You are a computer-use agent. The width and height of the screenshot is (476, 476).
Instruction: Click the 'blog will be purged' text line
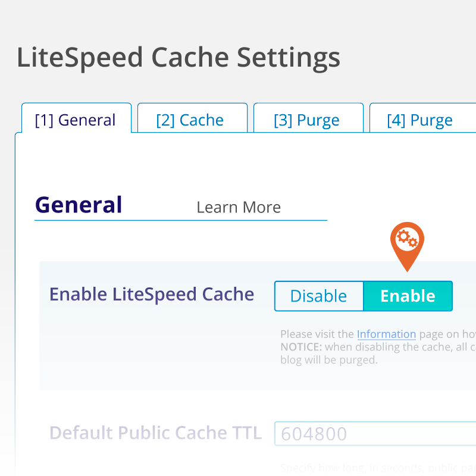pos(329,360)
